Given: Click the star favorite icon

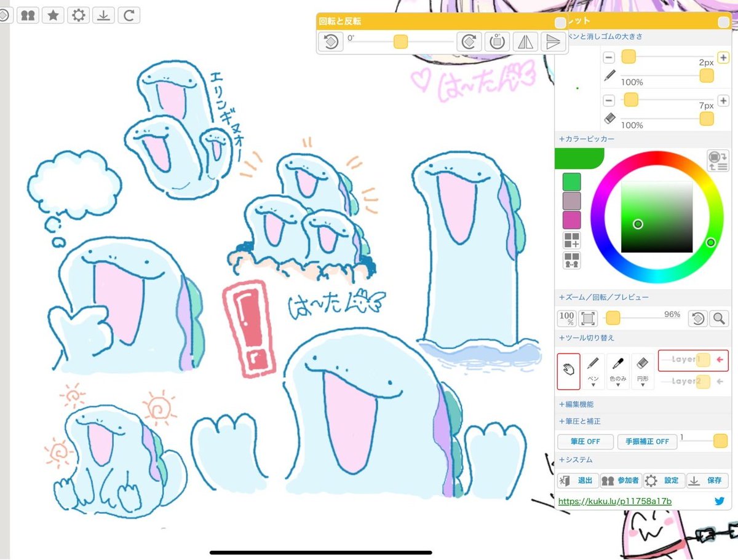Looking at the screenshot, I should pyautogui.click(x=53, y=15).
